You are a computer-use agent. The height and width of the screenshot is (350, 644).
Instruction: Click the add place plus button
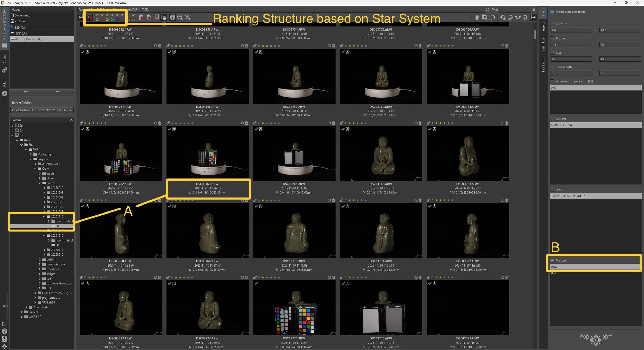[26, 92]
